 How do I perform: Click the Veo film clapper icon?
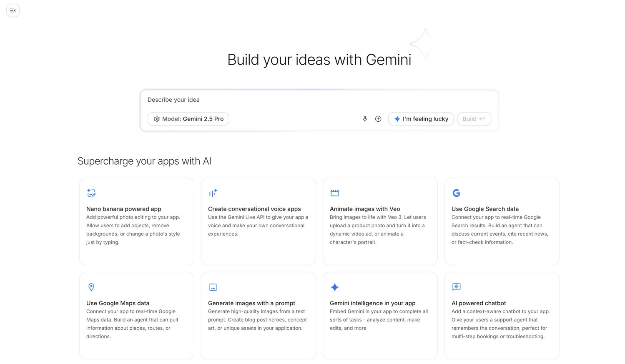pyautogui.click(x=335, y=193)
